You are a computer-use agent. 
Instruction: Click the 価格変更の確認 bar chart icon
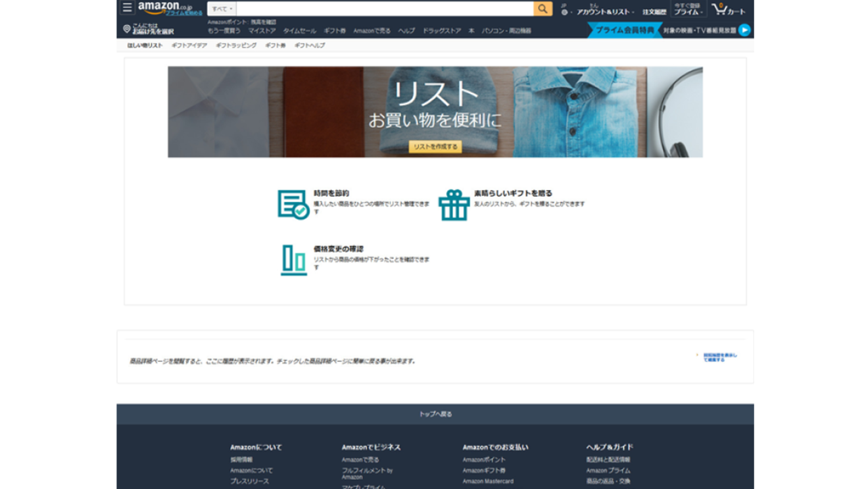coord(294,260)
